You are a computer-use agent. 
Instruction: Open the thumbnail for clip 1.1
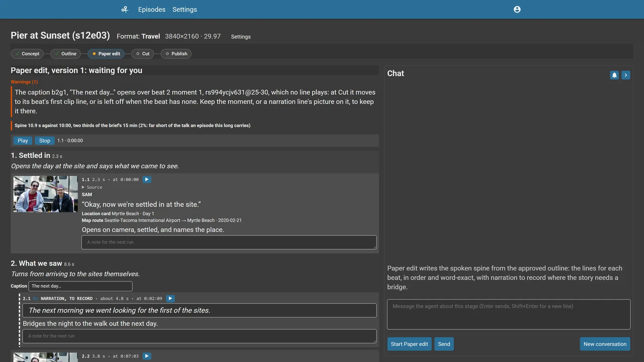click(x=45, y=194)
